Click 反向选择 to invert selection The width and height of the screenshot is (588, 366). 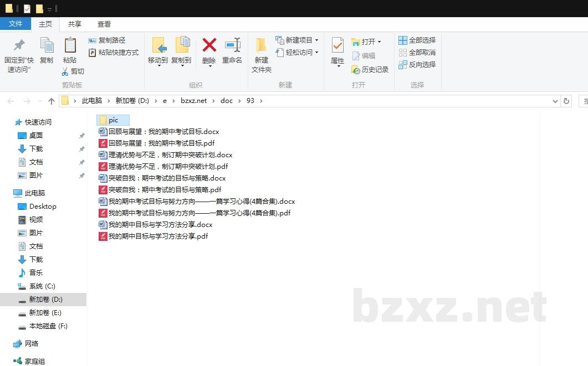coord(417,65)
